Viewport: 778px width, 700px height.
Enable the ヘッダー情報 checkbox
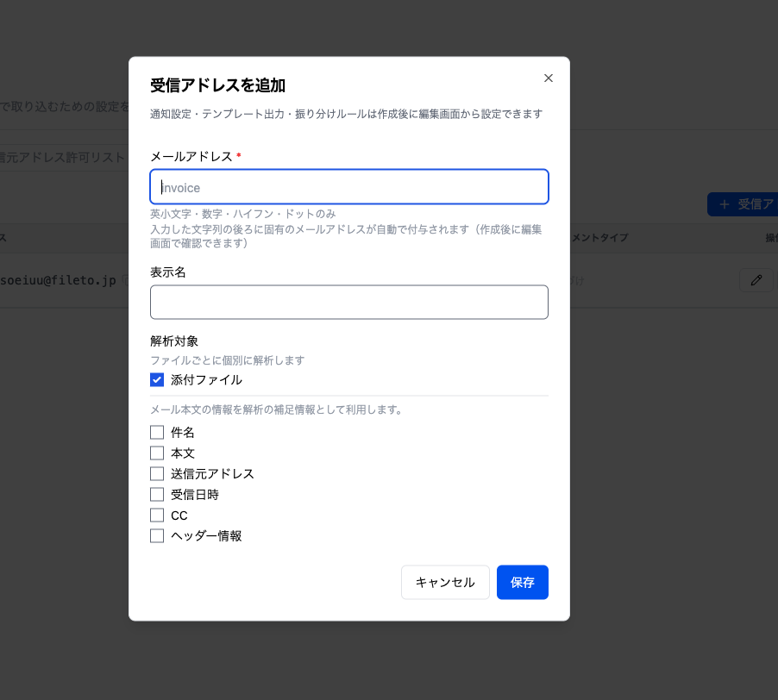[157, 536]
